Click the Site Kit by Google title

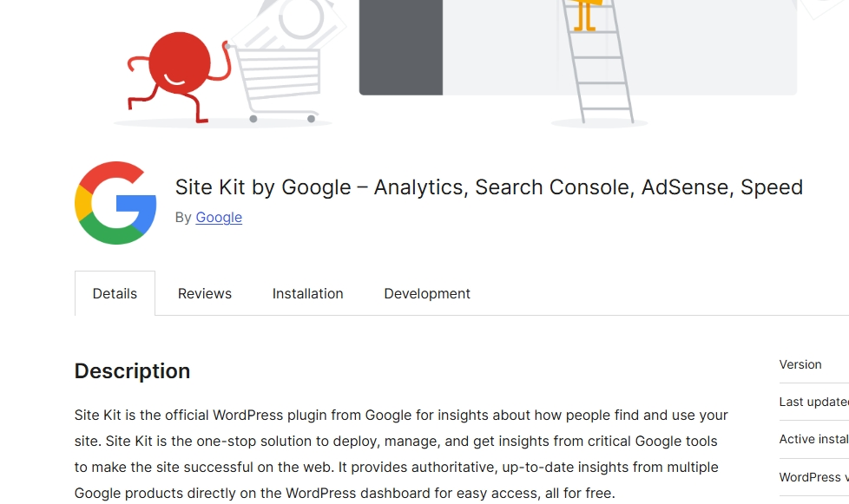(x=489, y=187)
